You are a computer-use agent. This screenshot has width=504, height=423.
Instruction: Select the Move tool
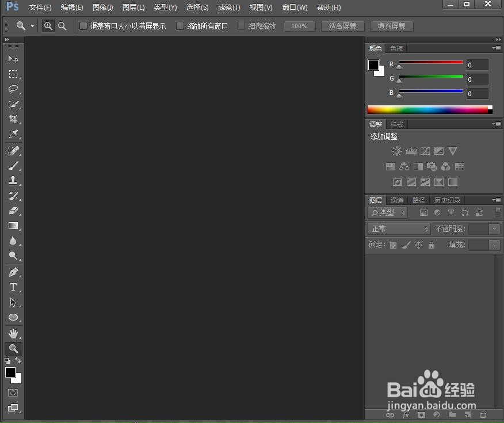[13, 59]
